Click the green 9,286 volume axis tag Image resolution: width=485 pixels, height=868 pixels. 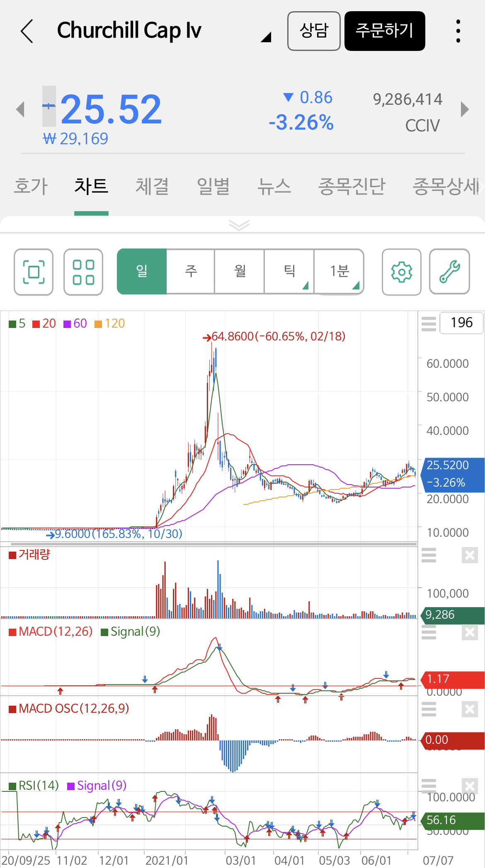(x=453, y=615)
